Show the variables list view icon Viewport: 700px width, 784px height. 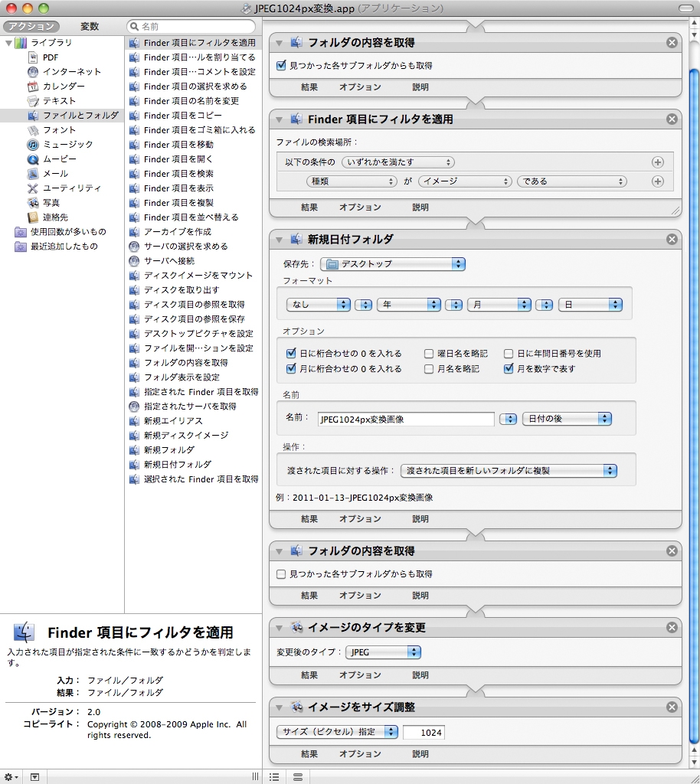tap(297, 776)
